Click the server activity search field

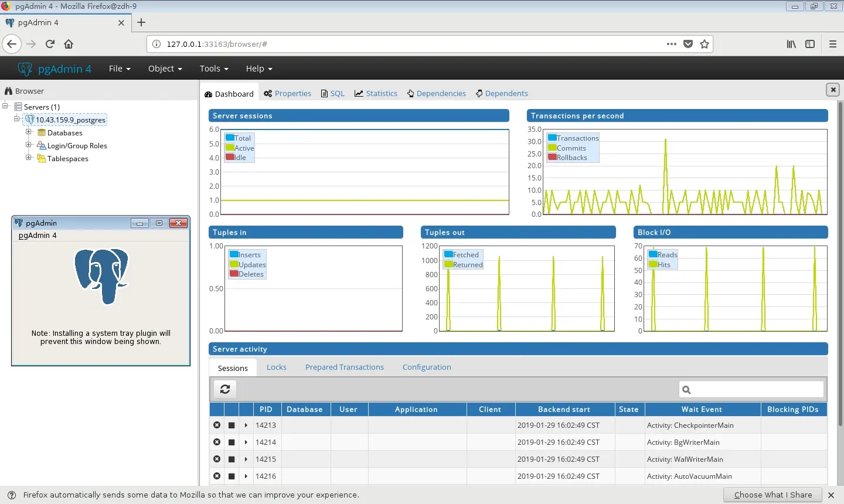[751, 389]
